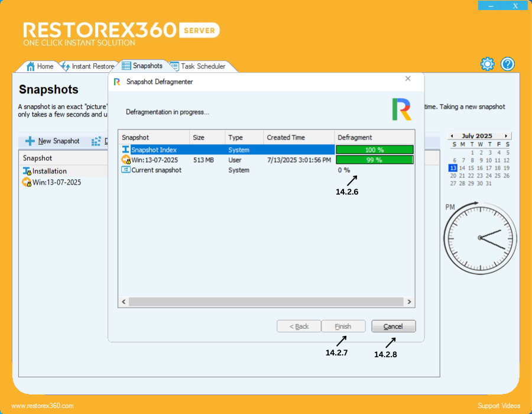The height and width of the screenshot is (414, 532).
Task: Click the User type cell
Action: tap(235, 160)
